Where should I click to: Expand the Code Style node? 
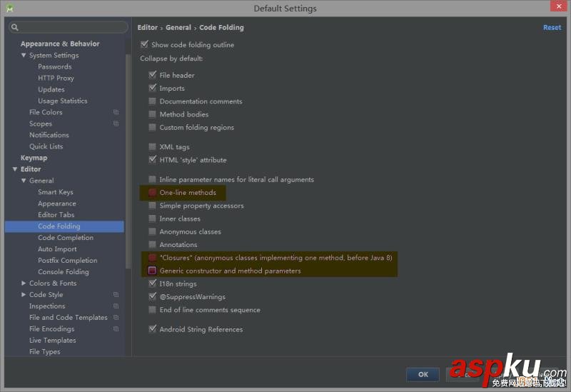point(24,294)
